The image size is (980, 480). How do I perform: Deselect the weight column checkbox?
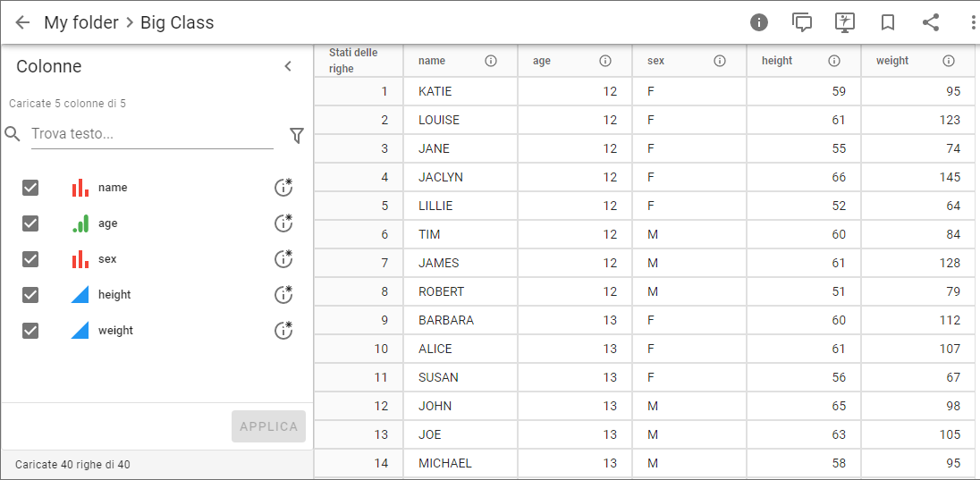[x=30, y=331]
